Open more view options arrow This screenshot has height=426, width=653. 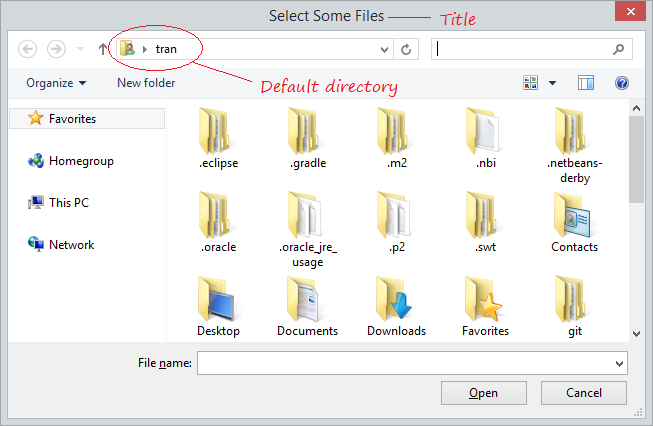point(552,83)
